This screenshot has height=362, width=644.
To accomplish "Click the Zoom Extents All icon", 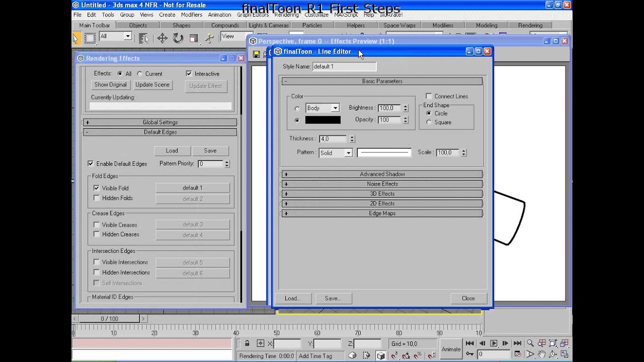I will [x=565, y=343].
